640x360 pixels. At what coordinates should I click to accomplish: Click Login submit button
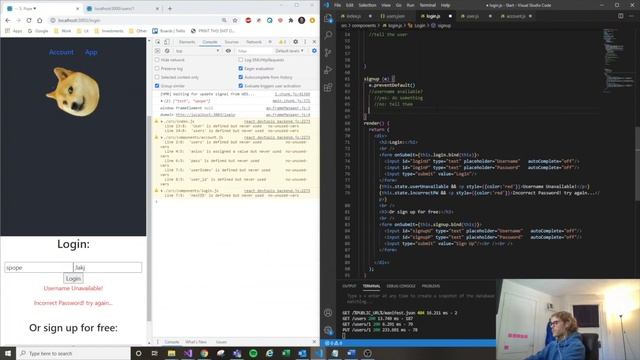pyautogui.click(x=73, y=278)
